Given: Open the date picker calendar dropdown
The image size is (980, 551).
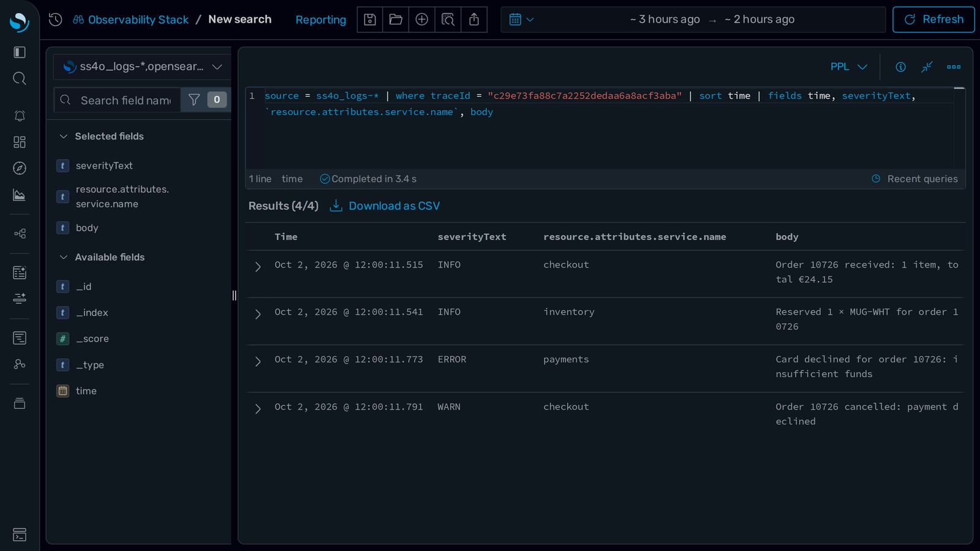Looking at the screenshot, I should tap(522, 20).
